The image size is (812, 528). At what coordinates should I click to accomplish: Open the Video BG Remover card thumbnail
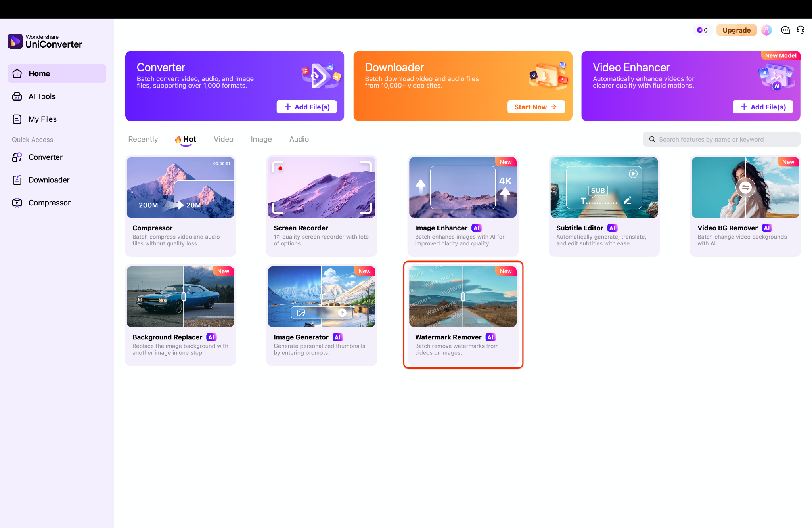745,187
